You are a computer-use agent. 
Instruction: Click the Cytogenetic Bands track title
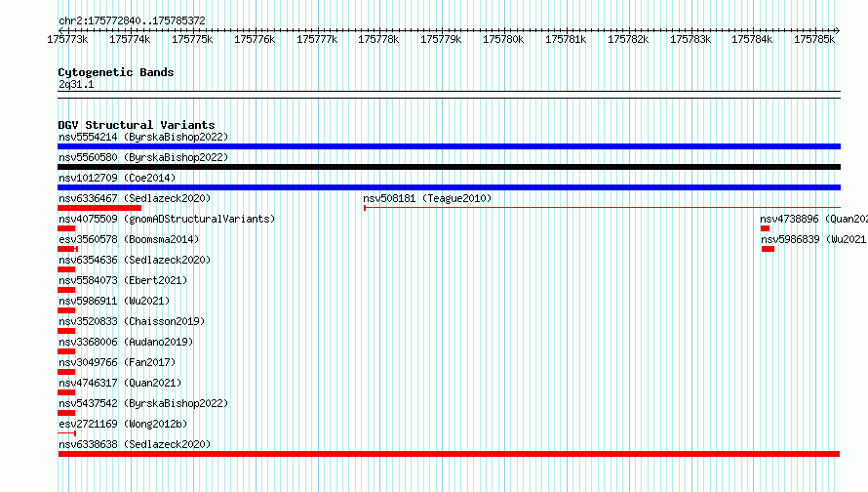point(116,72)
